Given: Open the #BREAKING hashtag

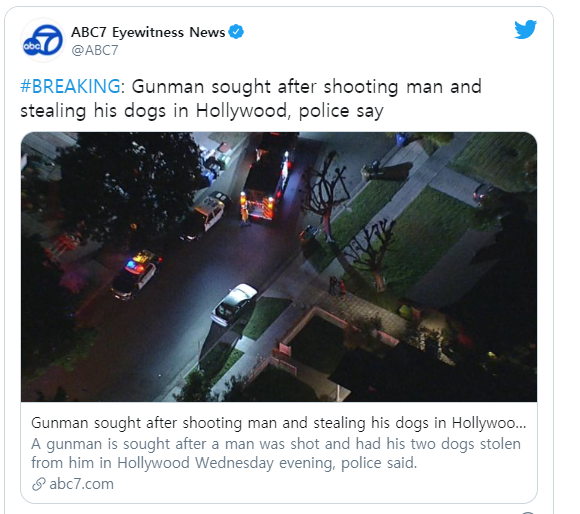Looking at the screenshot, I should click(70, 86).
